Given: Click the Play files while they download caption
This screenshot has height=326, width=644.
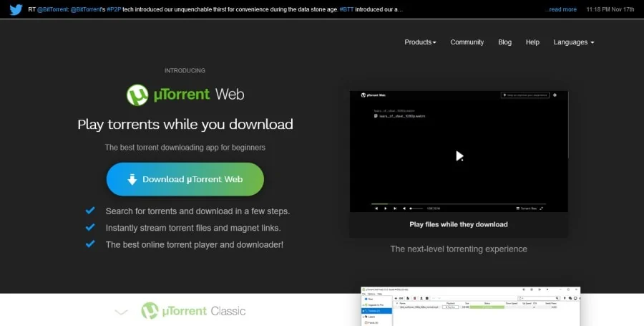Looking at the screenshot, I should pyautogui.click(x=459, y=224).
